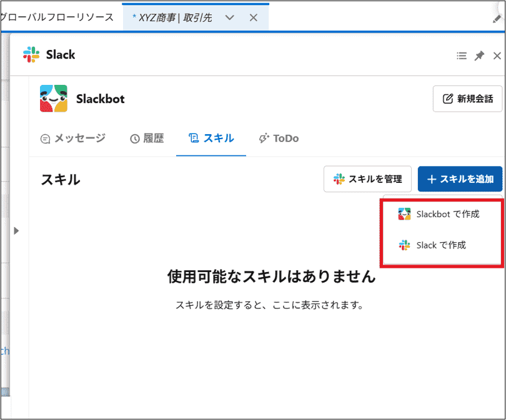This screenshot has width=506, height=420.
Task: Start a 新規会話 (new conversation)
Action: point(467,99)
